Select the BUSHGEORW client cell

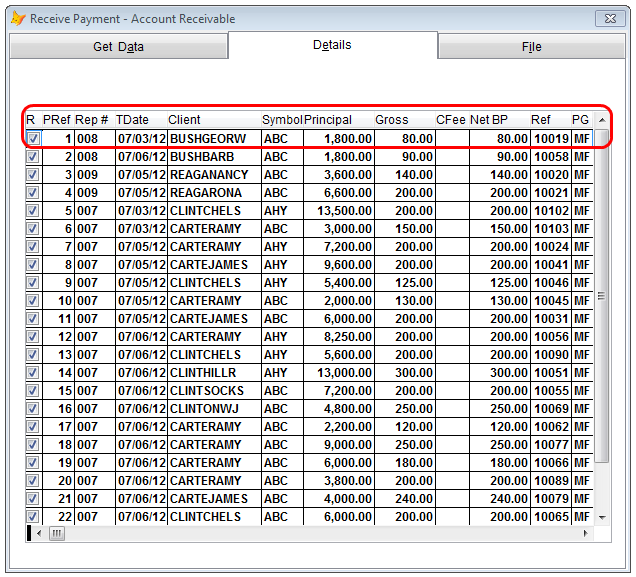(x=214, y=139)
